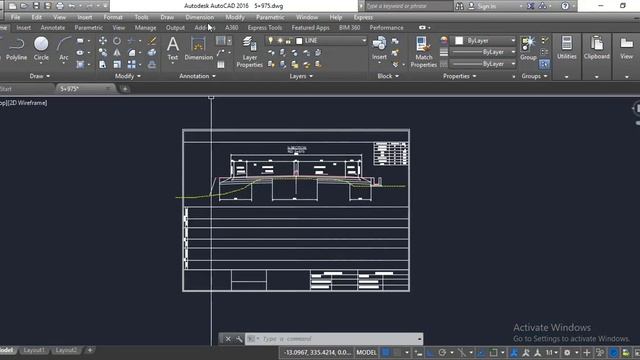Toggle polar tracking in status bar
Viewport: 640px width, 360px height.
[442, 352]
